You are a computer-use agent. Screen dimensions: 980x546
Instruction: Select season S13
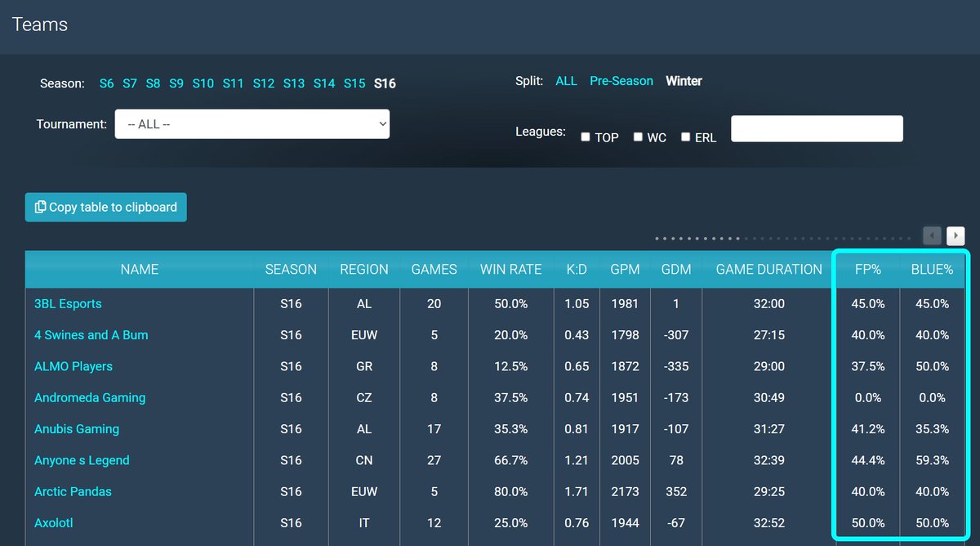point(294,83)
